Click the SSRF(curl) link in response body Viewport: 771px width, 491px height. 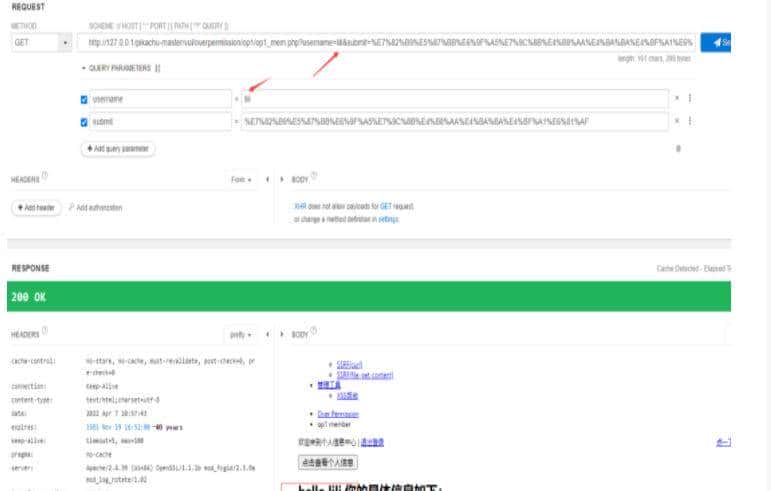pos(350,365)
